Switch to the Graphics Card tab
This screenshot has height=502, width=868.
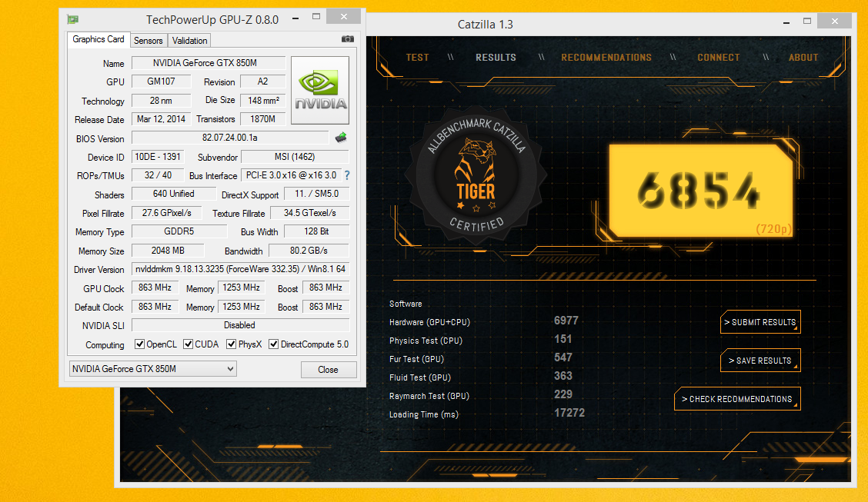click(98, 39)
